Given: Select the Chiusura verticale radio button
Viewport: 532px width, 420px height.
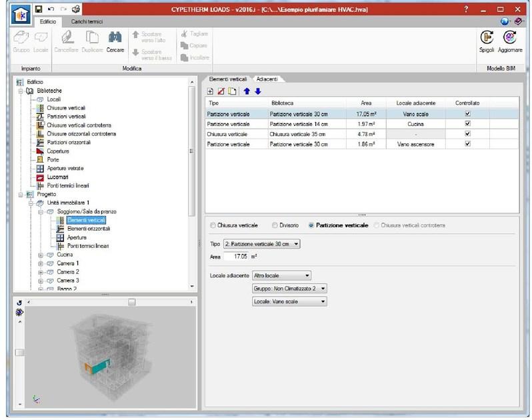Looking at the screenshot, I should [x=213, y=225].
